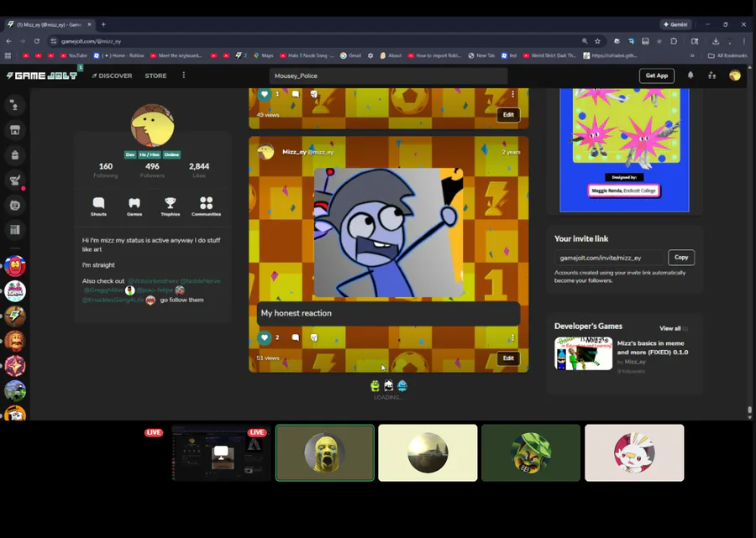Viewport: 756px width, 538px height.
Task: Toggle like on My honest reaction post
Action: click(x=265, y=337)
